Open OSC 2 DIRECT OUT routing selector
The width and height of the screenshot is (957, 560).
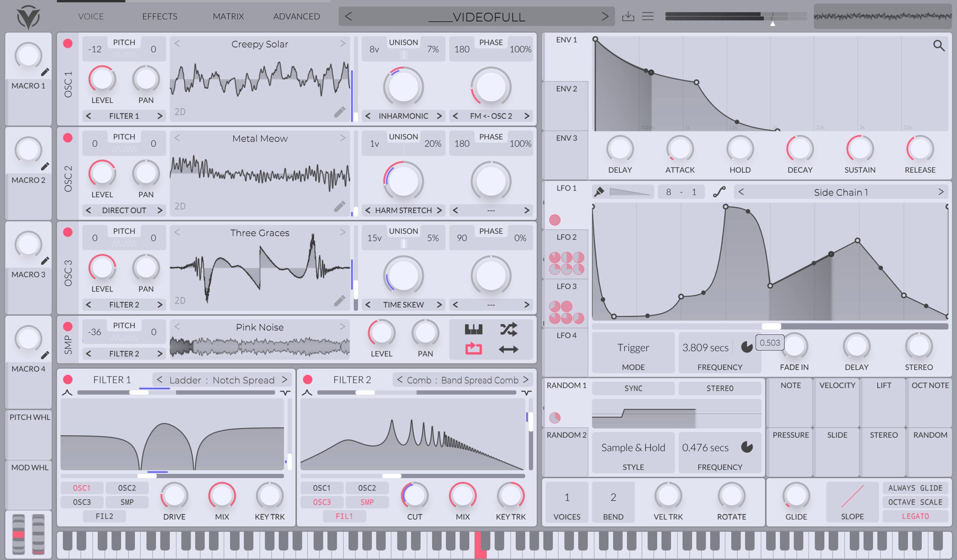124,210
